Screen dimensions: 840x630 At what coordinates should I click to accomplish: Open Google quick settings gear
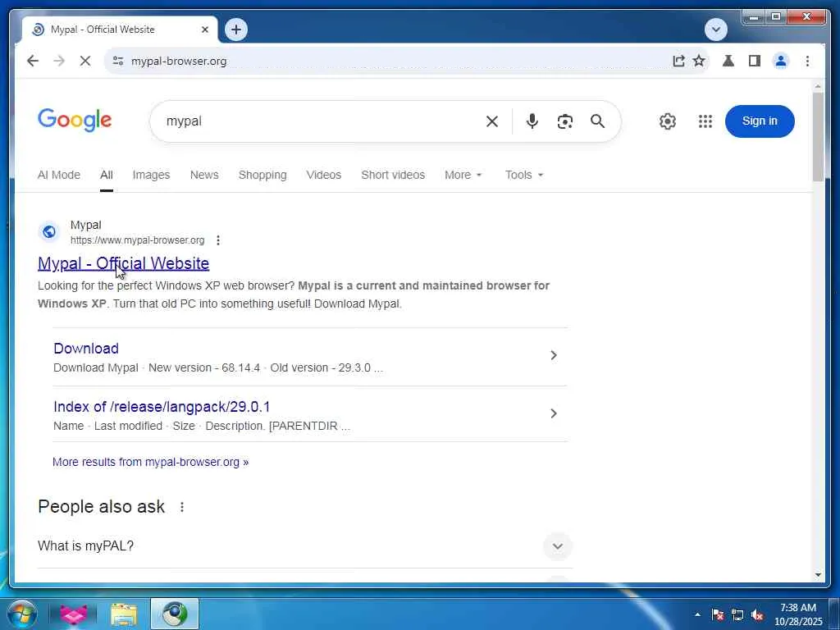668,121
